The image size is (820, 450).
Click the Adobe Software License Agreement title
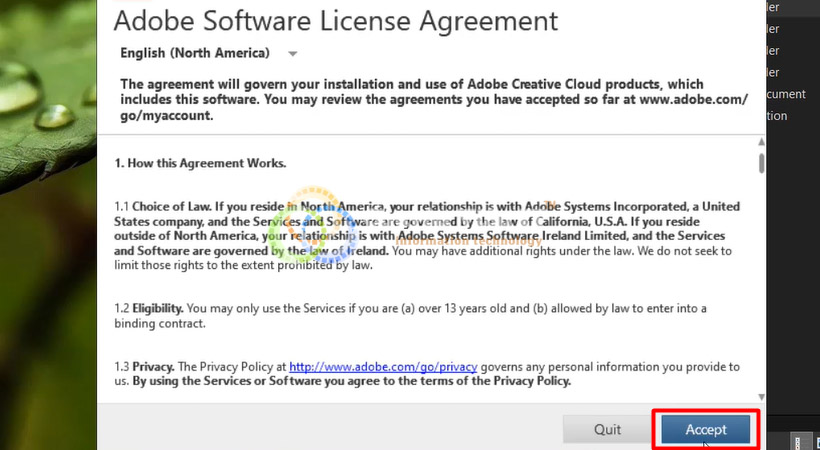tap(336, 20)
